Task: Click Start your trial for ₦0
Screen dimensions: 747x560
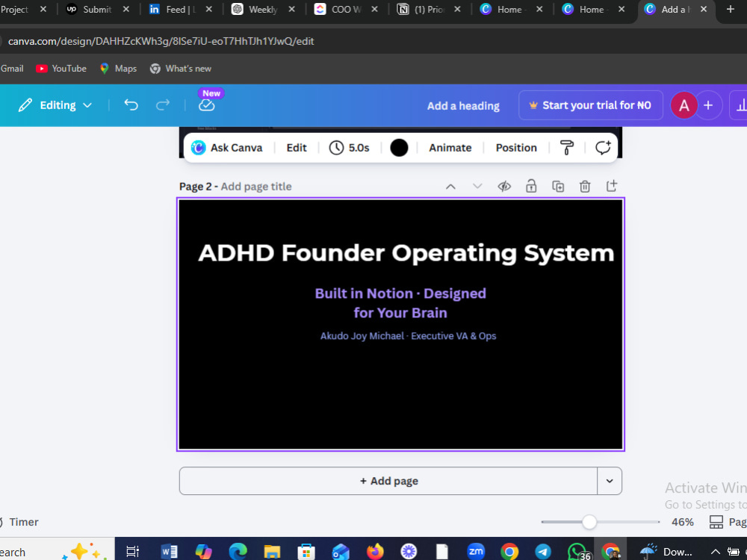Action: [590, 105]
